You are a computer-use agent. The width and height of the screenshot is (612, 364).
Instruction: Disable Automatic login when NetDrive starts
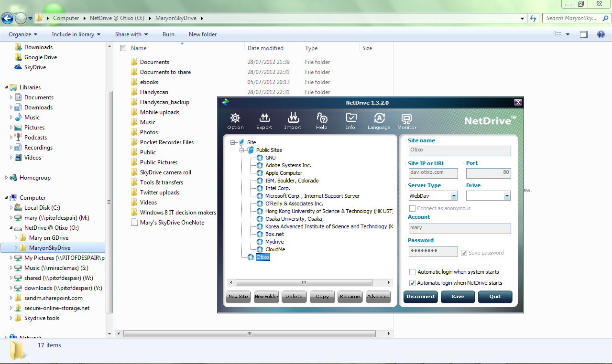[413, 283]
